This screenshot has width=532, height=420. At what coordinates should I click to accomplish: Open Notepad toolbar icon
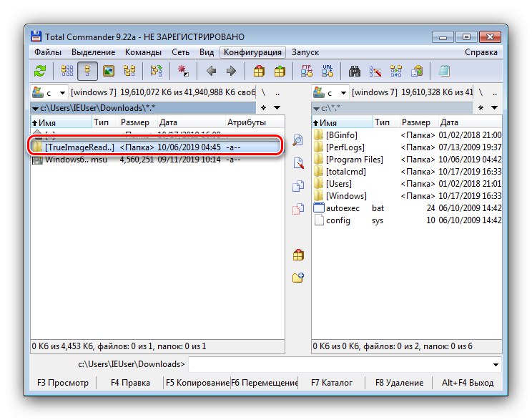pyautogui.click(x=444, y=71)
